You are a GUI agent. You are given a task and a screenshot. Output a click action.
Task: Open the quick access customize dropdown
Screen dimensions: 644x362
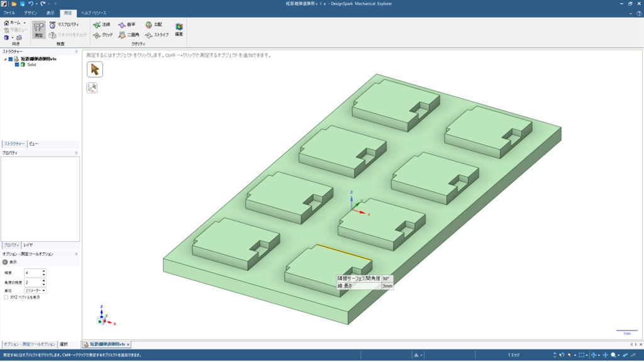click(x=55, y=4)
